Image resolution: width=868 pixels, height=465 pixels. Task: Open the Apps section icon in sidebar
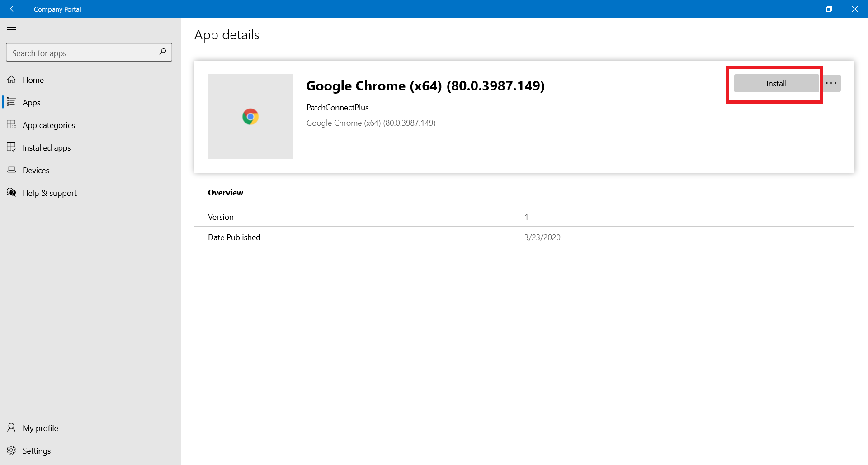tap(12, 102)
